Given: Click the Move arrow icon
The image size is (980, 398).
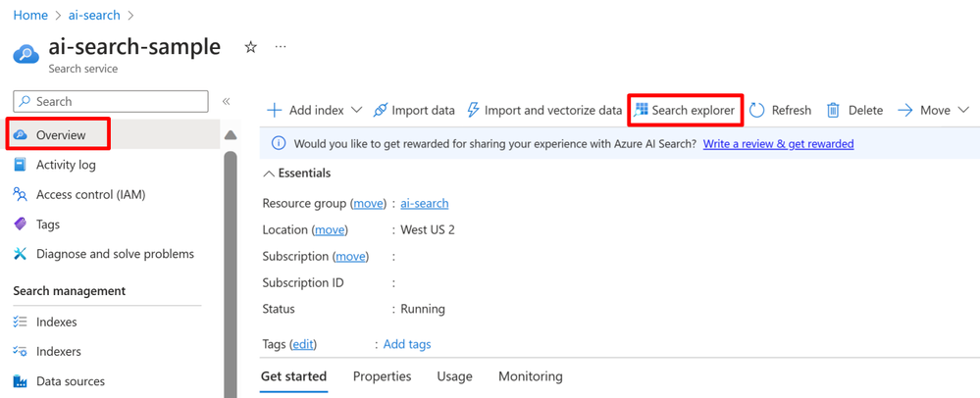Looking at the screenshot, I should pyautogui.click(x=905, y=111).
